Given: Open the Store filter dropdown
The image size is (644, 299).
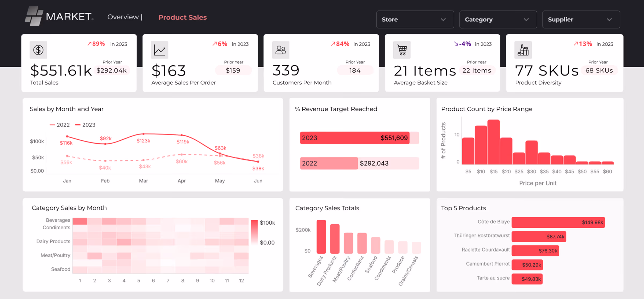Looking at the screenshot, I should click(x=415, y=20).
